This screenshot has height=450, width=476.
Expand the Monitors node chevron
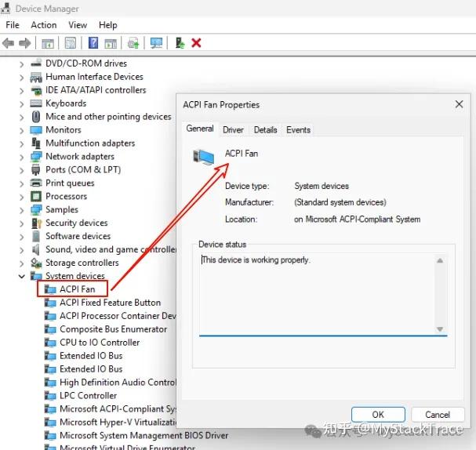[x=21, y=131]
